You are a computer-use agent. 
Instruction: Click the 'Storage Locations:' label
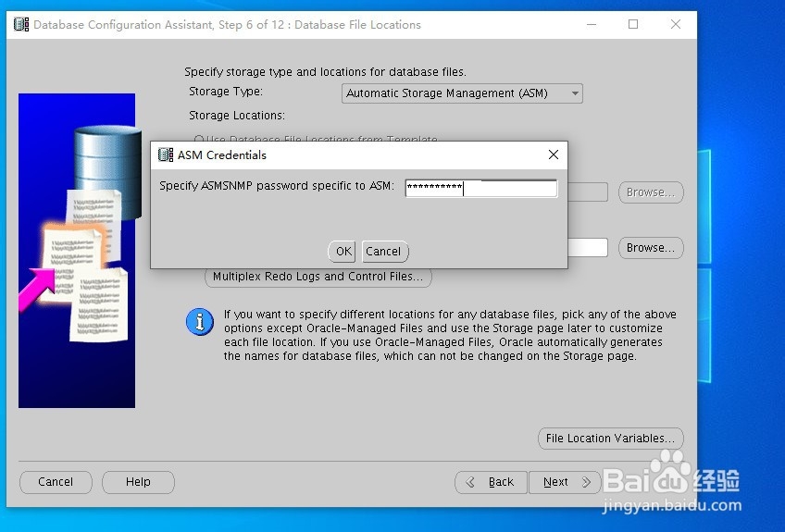(x=237, y=116)
